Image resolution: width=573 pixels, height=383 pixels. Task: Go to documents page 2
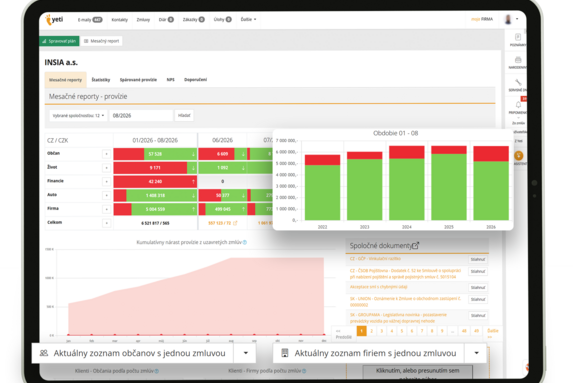(372, 331)
